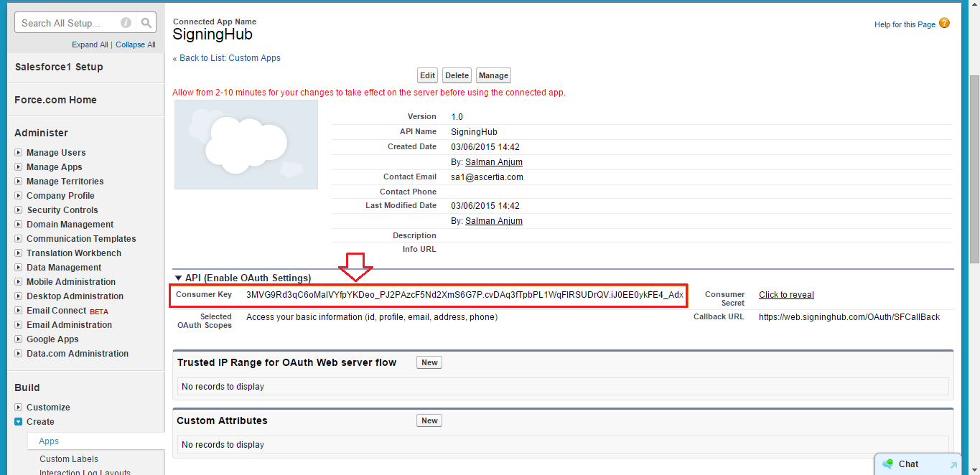Screen dimensions: 980x475
Task: Expand Data.com Administration node
Action: (19, 354)
